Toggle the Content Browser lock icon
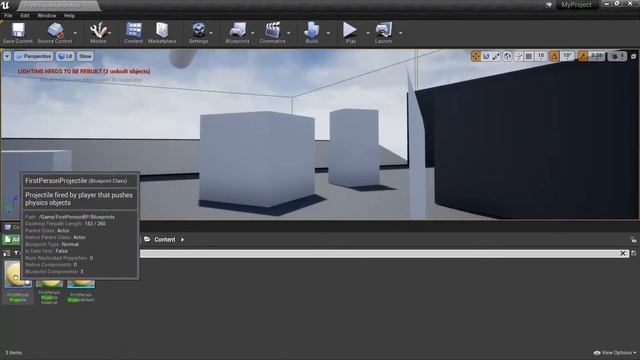 pos(633,240)
